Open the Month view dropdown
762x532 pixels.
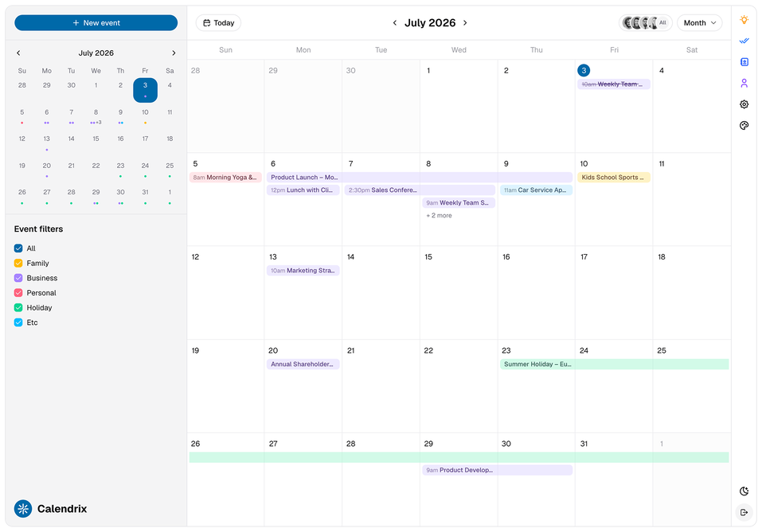tap(699, 23)
